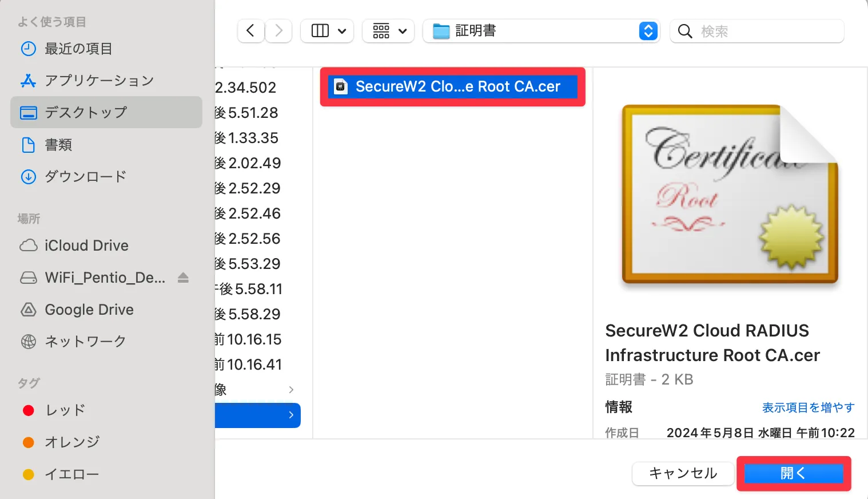
Task: Click the forward navigation arrow
Action: [278, 31]
